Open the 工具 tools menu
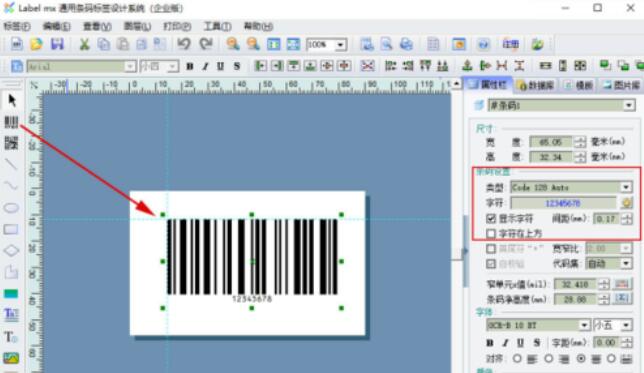The image size is (644, 373). pos(218,26)
